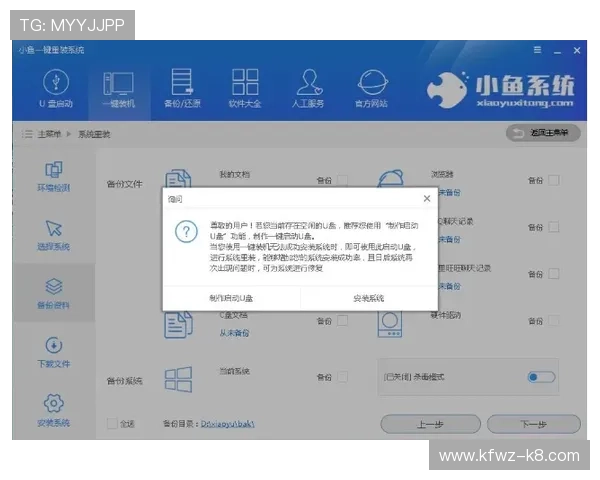
Task: Click the 系统重装 breadcrumb
Action: [x=94, y=134]
